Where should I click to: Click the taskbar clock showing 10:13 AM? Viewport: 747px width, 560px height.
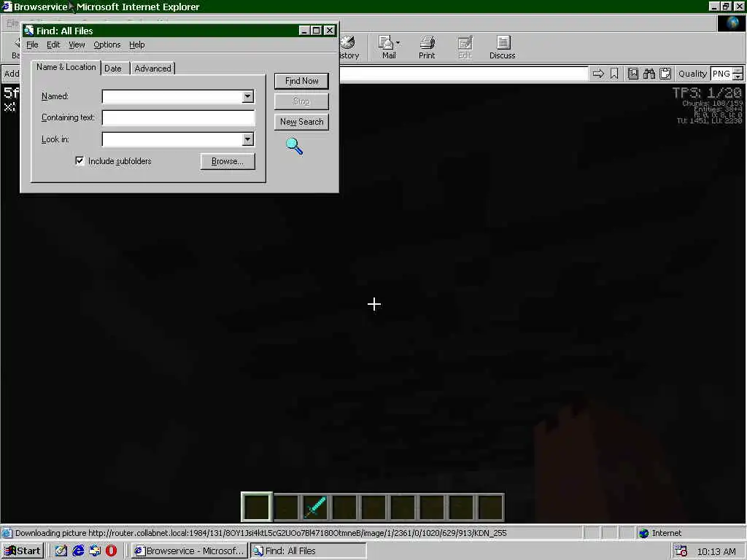pos(716,551)
